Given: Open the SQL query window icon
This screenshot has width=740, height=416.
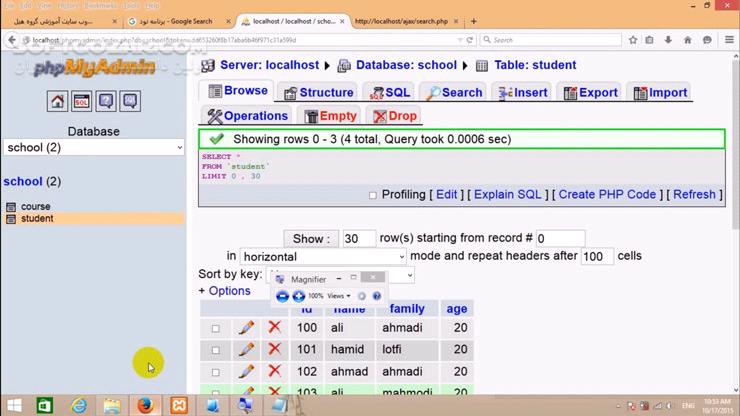Looking at the screenshot, I should coord(82,101).
